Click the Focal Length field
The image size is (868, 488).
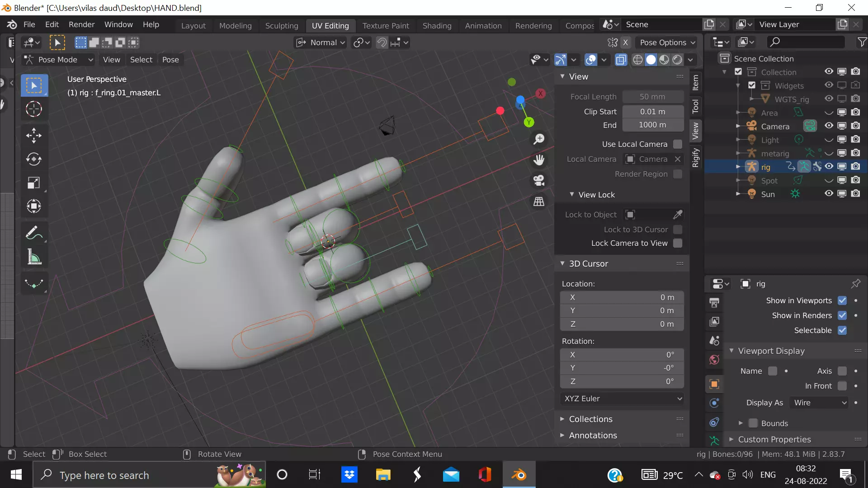(653, 97)
